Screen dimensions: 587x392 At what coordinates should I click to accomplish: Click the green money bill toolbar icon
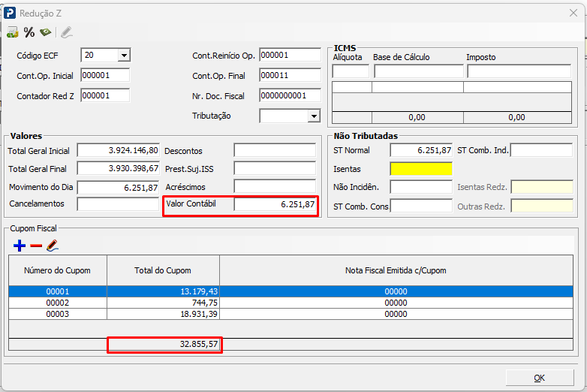[x=47, y=32]
